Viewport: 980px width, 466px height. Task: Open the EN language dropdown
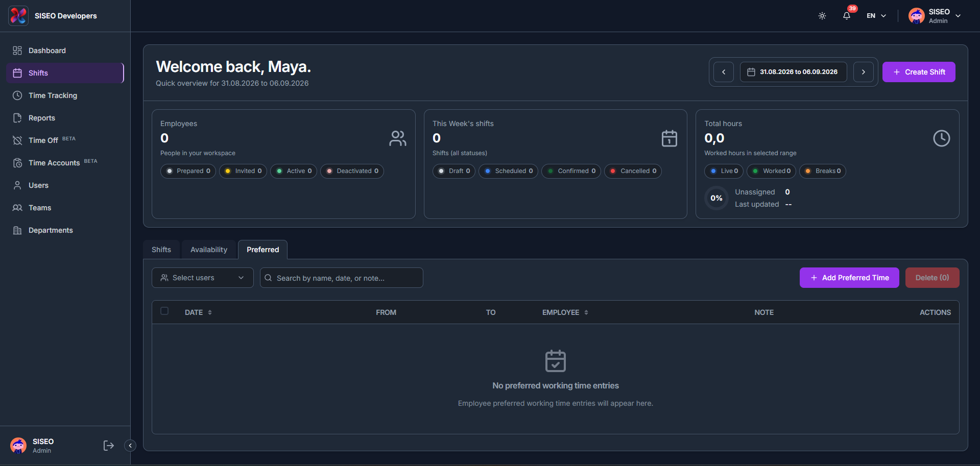pos(876,16)
